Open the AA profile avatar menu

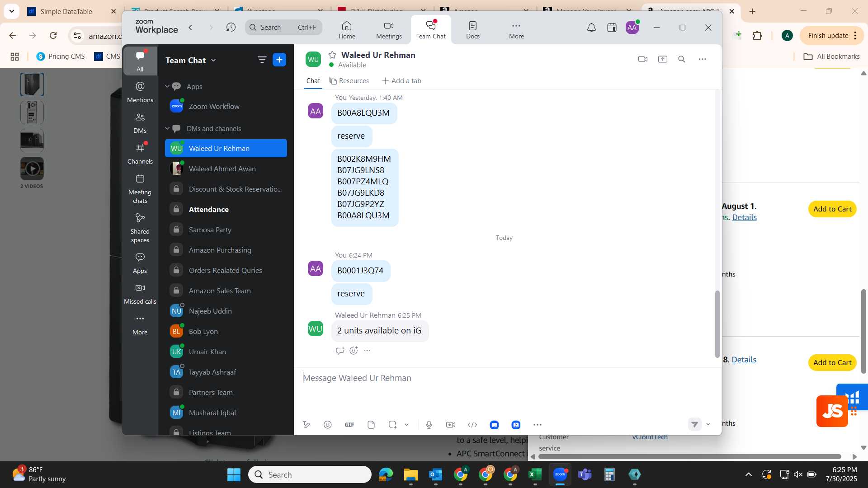[x=632, y=28]
